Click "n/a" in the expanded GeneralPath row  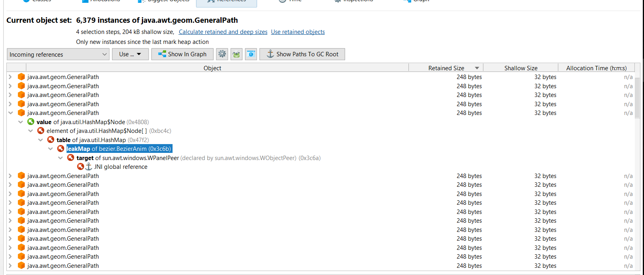628,113
